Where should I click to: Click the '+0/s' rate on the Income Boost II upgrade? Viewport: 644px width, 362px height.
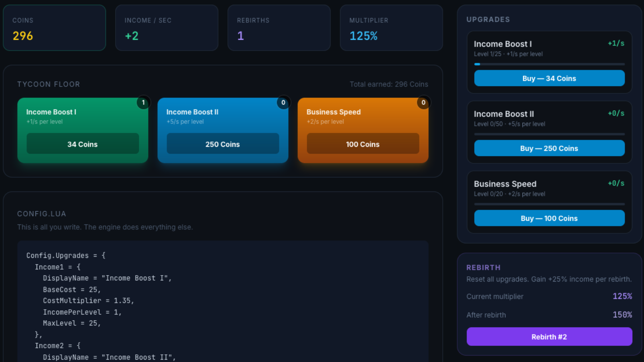pyautogui.click(x=616, y=113)
